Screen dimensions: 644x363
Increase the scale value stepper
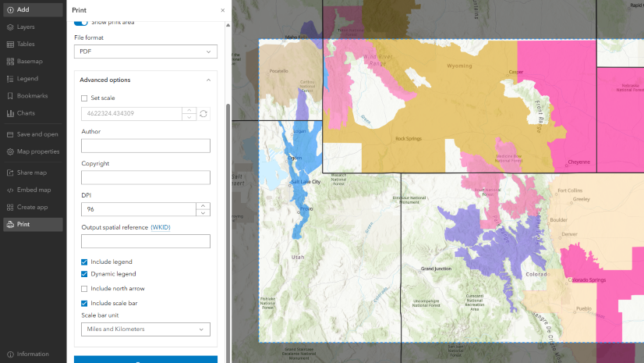click(189, 111)
